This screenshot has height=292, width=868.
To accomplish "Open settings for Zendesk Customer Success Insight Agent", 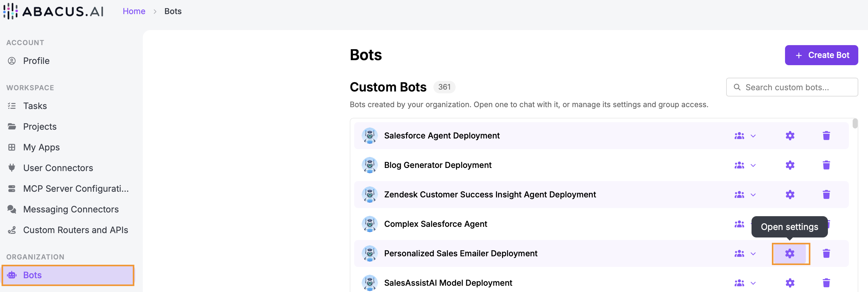I will [x=790, y=195].
